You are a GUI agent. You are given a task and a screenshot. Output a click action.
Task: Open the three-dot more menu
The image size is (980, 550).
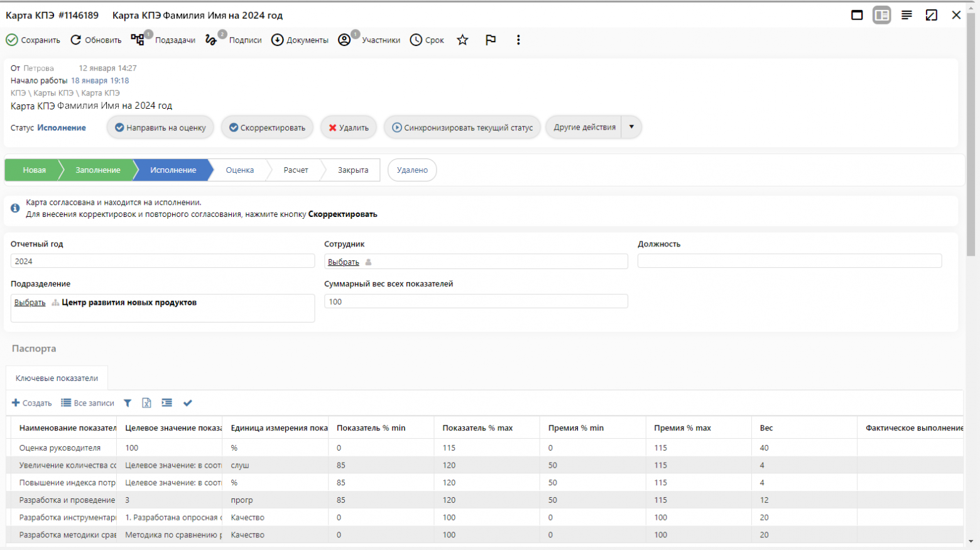518,40
